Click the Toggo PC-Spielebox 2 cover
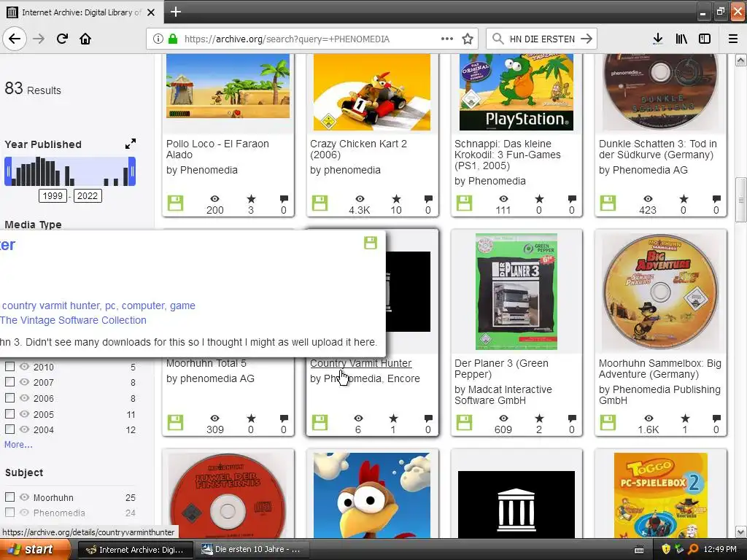The height and width of the screenshot is (560, 747). [x=660, y=495]
